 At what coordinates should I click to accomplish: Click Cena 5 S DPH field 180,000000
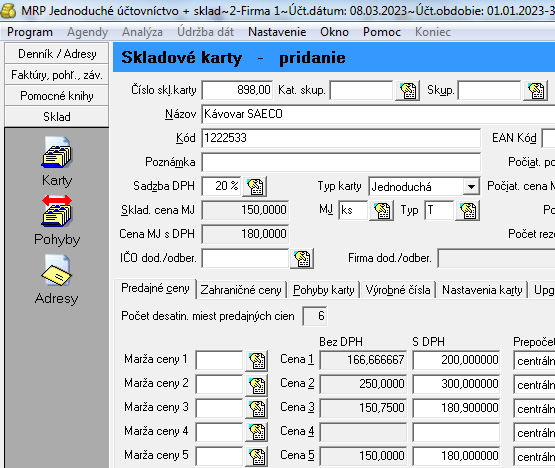pos(456,456)
